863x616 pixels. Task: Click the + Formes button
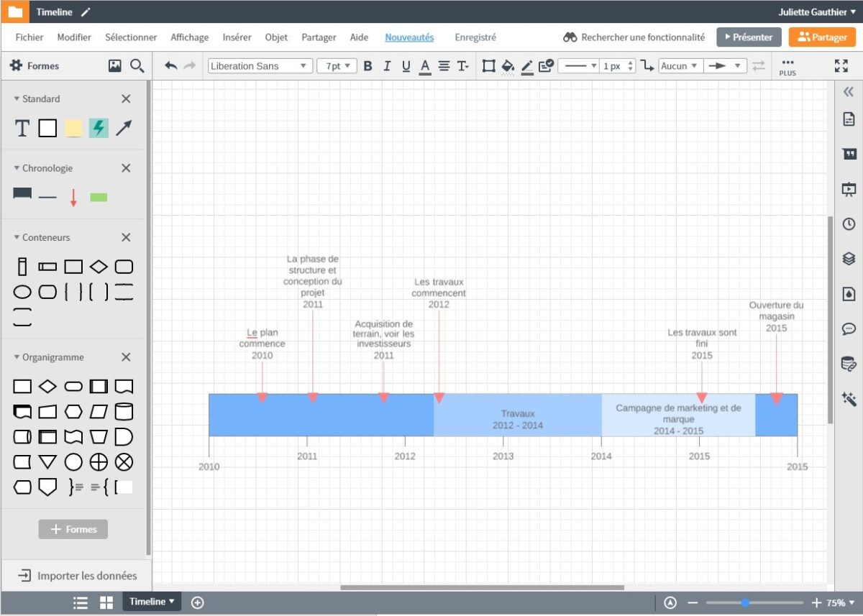73,529
